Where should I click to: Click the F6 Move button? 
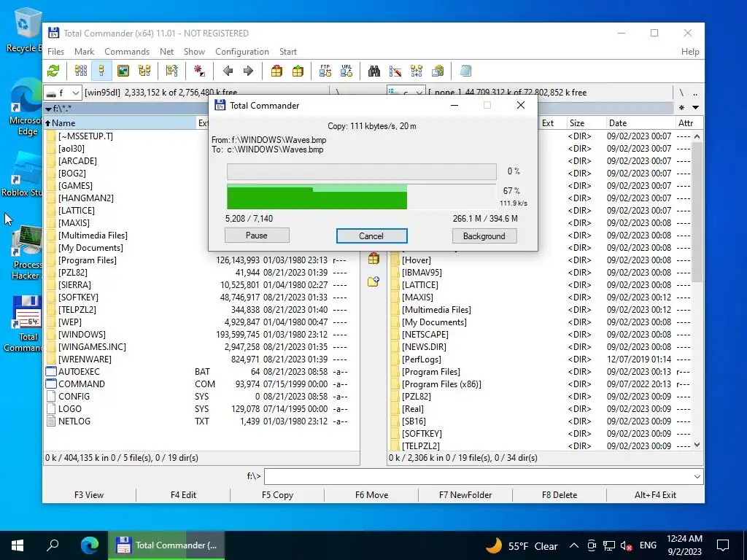tap(371, 495)
